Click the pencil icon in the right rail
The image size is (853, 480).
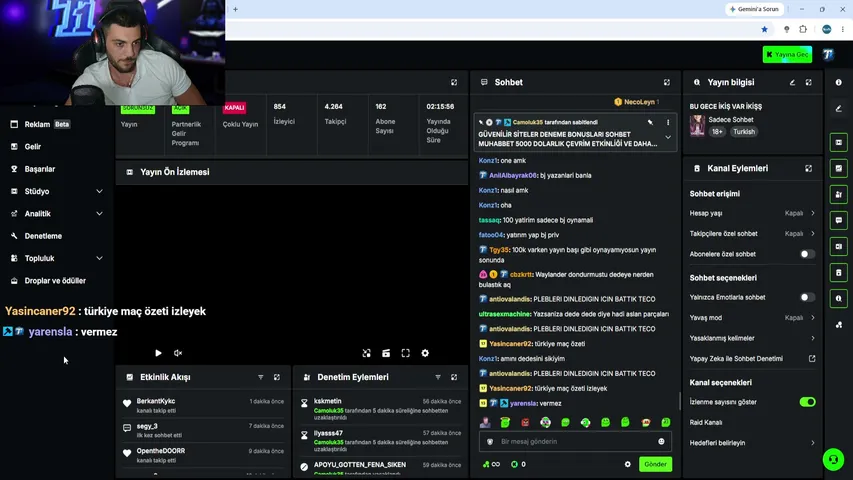click(838, 109)
